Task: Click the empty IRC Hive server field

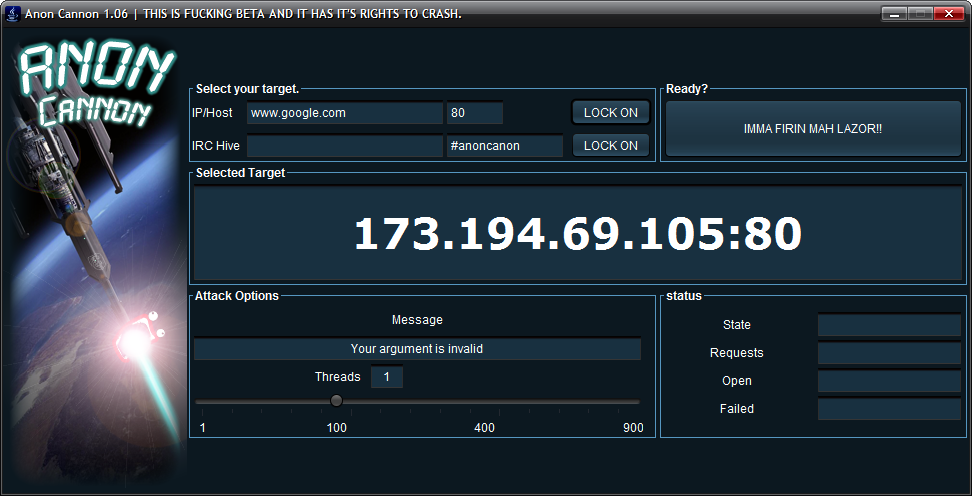Action: tap(345, 146)
